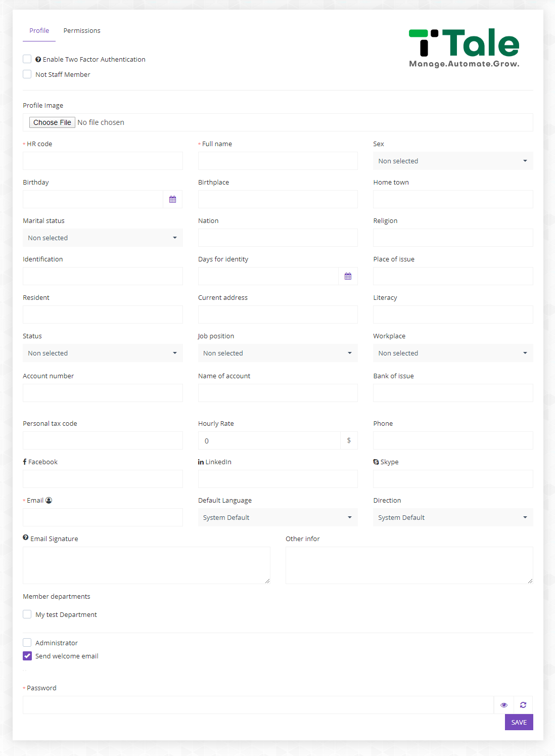Viewport: 555px width, 756px height.
Task: Enable Two Factor Authentication checkbox
Action: tap(27, 59)
